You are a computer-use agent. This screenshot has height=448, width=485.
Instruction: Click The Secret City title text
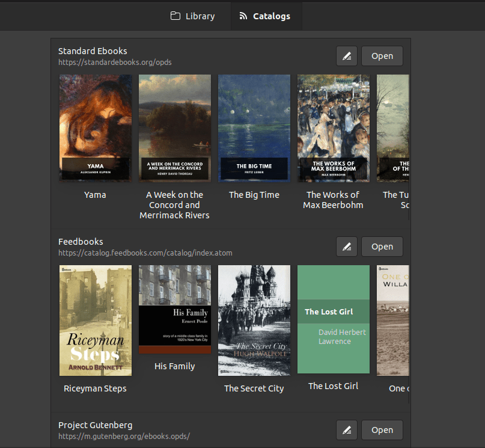[254, 388]
